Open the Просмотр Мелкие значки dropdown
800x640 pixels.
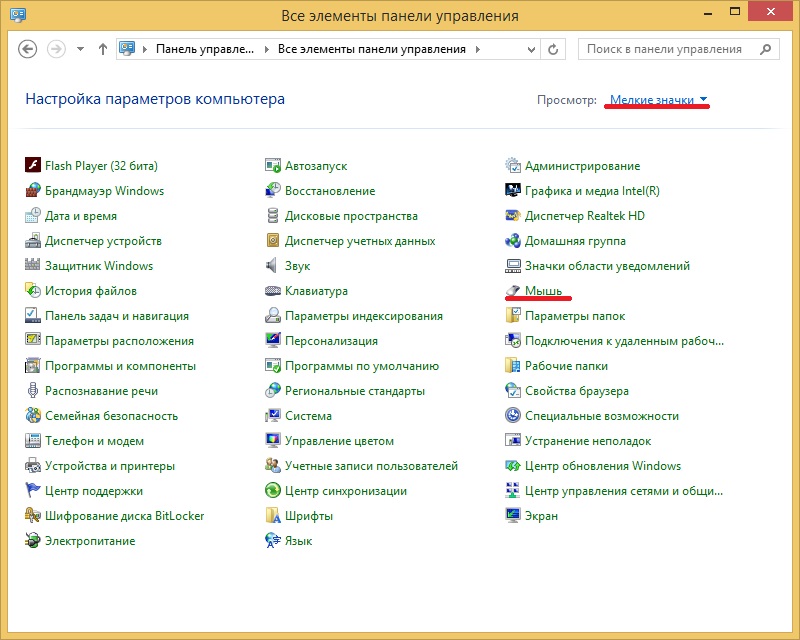pos(659,100)
